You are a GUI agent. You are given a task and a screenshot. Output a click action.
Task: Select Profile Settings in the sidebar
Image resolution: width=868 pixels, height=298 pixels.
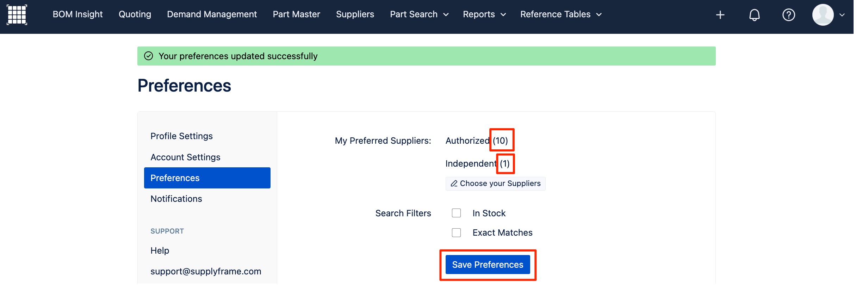[181, 136]
